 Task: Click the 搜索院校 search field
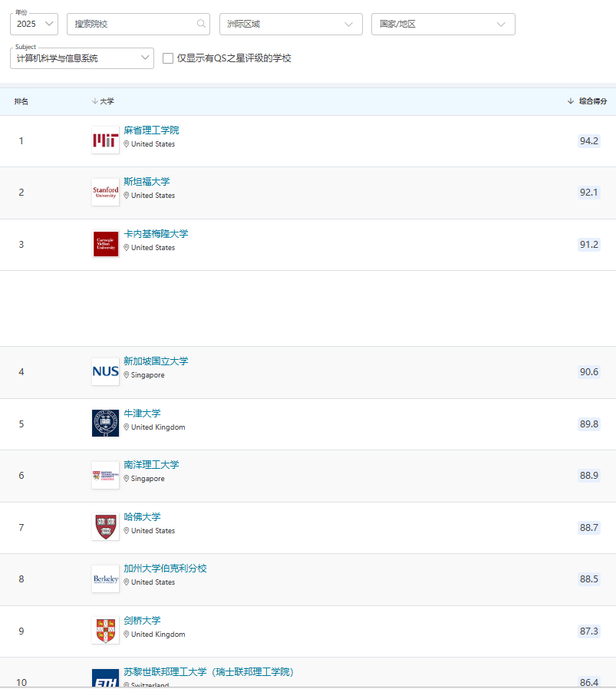pyautogui.click(x=132, y=24)
